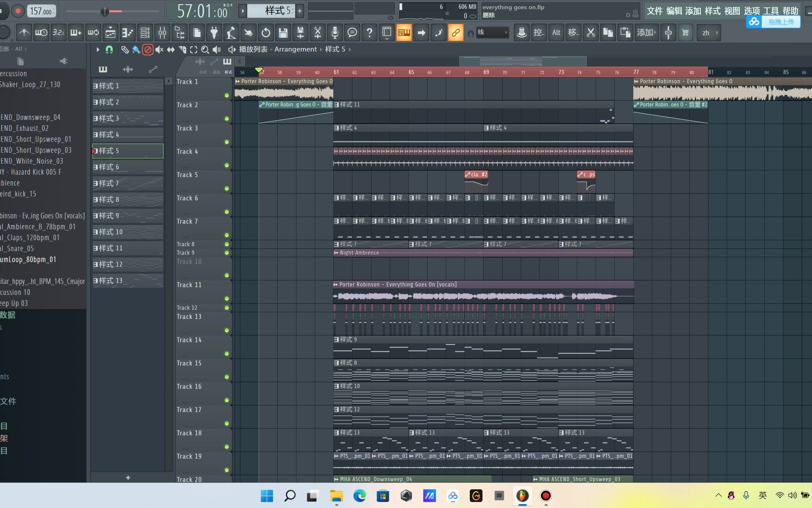Screen dimensions: 812x508
Task: Click the metronome icon in the toolbar
Action: point(24,33)
